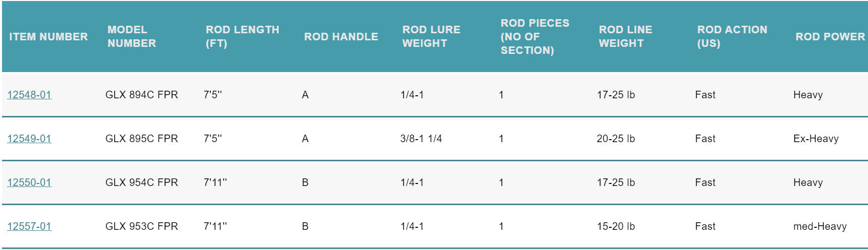Click the Rod Length (FT) header
Image resolution: width=868 pixels, height=250 pixels.
tap(242, 37)
